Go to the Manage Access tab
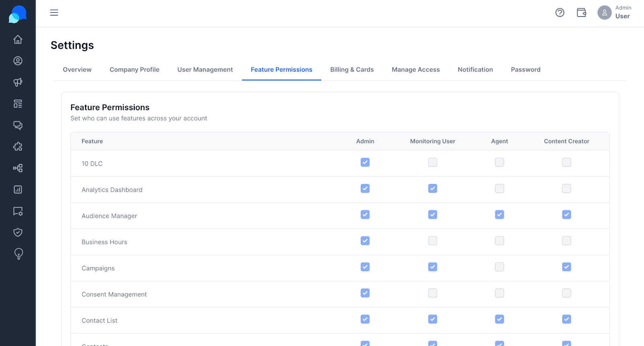Image resolution: width=644 pixels, height=346 pixels. [416, 70]
